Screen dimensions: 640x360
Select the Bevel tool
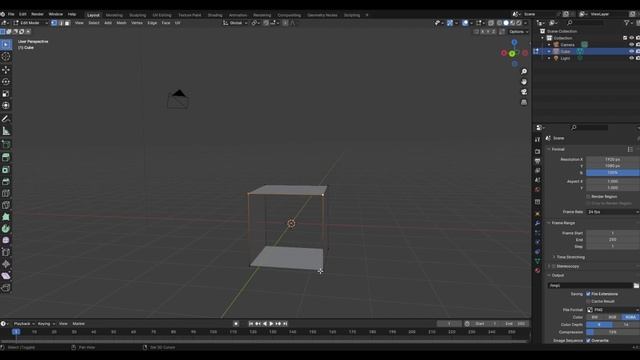[x=6, y=181]
